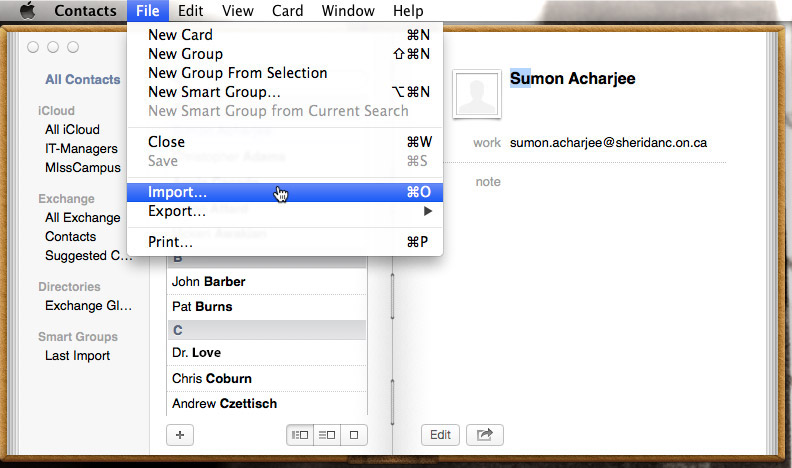The image size is (792, 468).
Task: Open the Help menu
Action: (408, 11)
